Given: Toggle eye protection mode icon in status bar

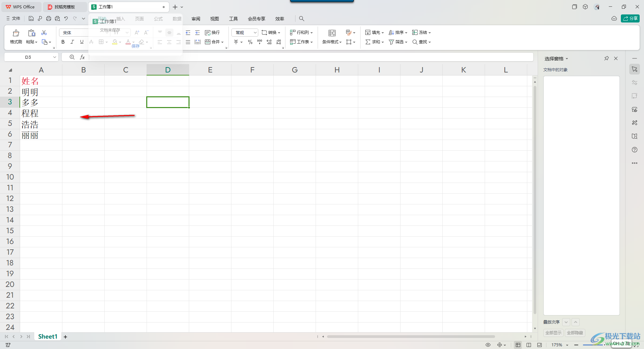Looking at the screenshot, I should click(x=488, y=345).
